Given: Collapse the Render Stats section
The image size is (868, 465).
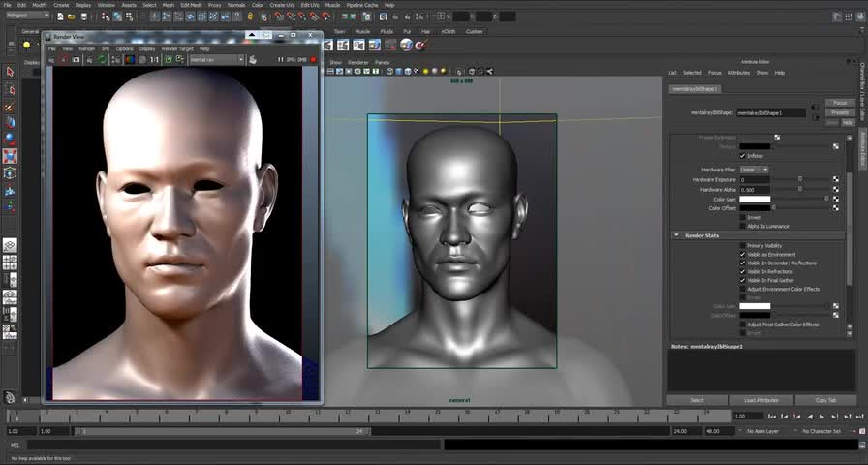Looking at the screenshot, I should coord(676,235).
